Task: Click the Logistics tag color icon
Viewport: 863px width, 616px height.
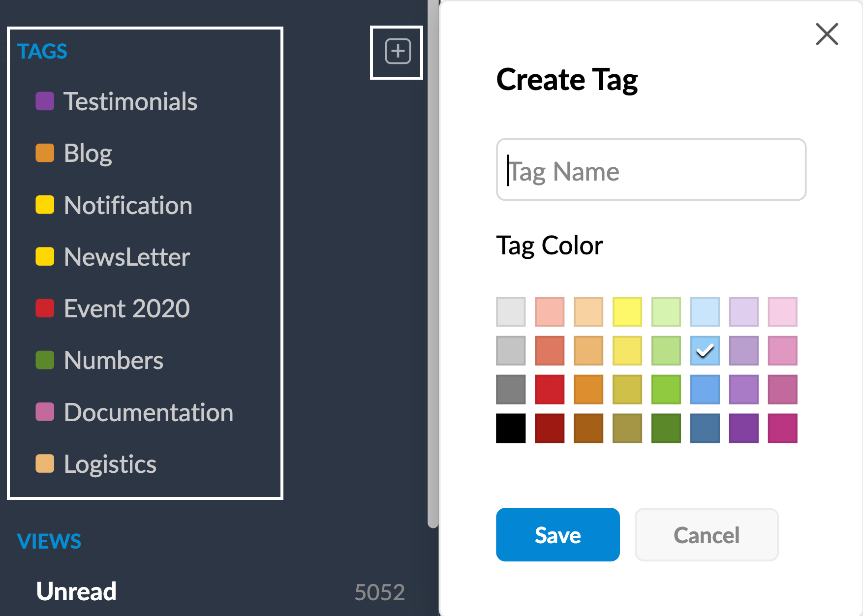Action: (x=45, y=463)
